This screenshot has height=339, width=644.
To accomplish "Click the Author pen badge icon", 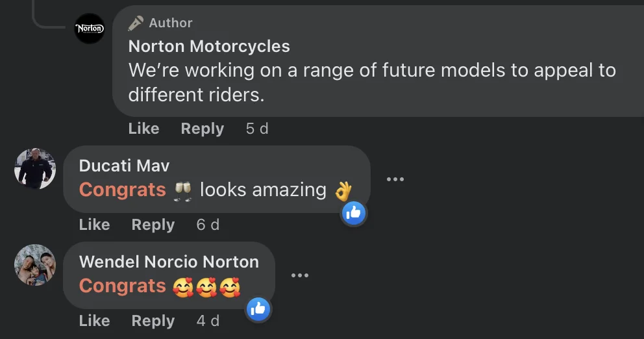I will pyautogui.click(x=136, y=23).
